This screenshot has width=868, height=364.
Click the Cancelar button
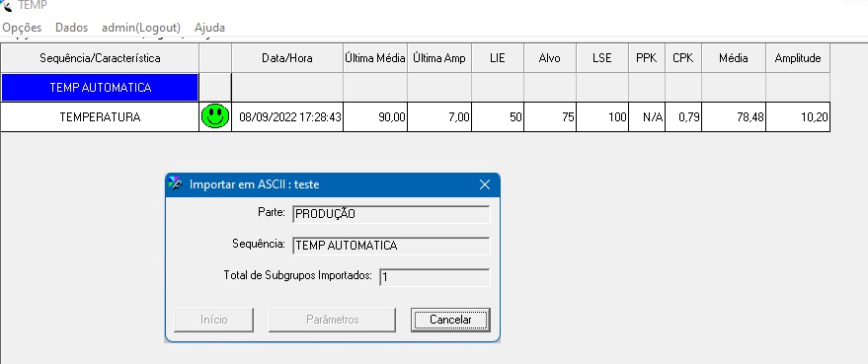click(450, 320)
